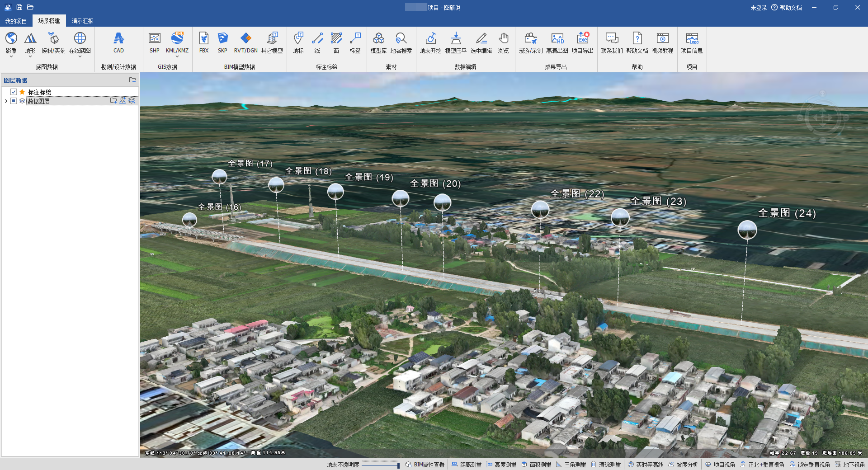Expand the 数据图层 tree node
868x470 pixels.
(x=6, y=101)
